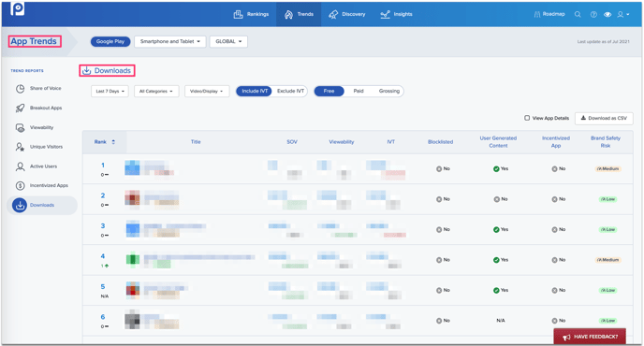Select the Paid apps toggle
Screen dimensions: 644x346
click(359, 91)
